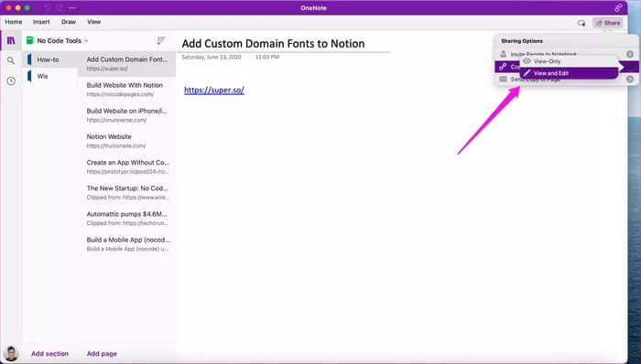Open page Build a Mobile App (nocod...
The width and height of the screenshot is (641, 364).
(127, 244)
